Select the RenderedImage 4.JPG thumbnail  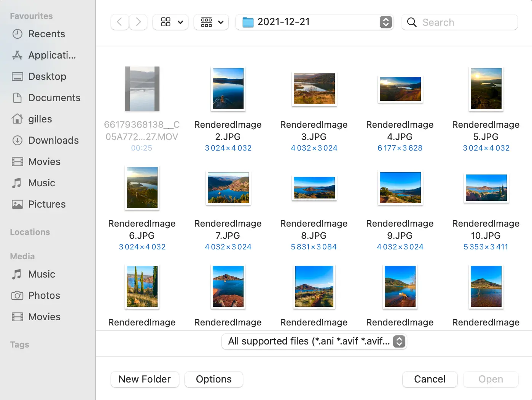pyautogui.click(x=400, y=89)
